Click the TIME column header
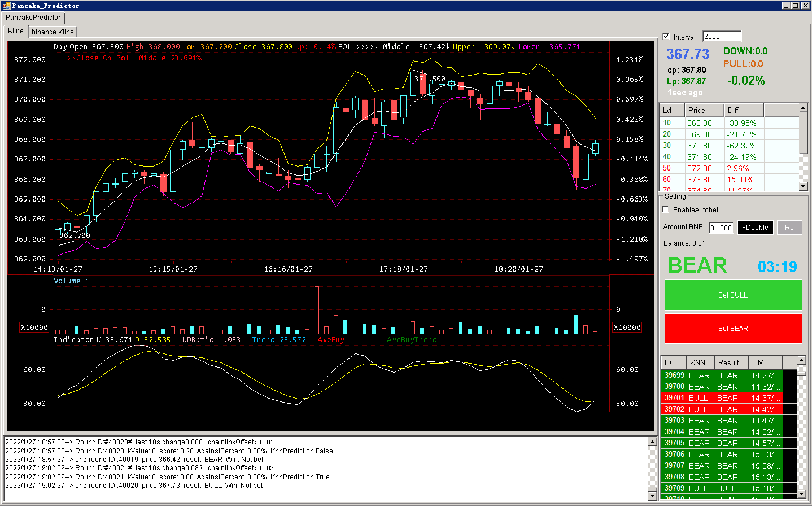This screenshot has width=812, height=507. pos(765,362)
